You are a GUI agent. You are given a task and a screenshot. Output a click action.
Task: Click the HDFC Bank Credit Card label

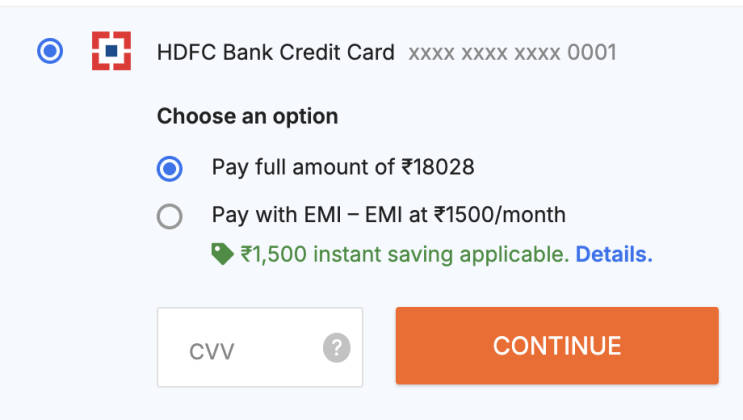pyautogui.click(x=276, y=52)
